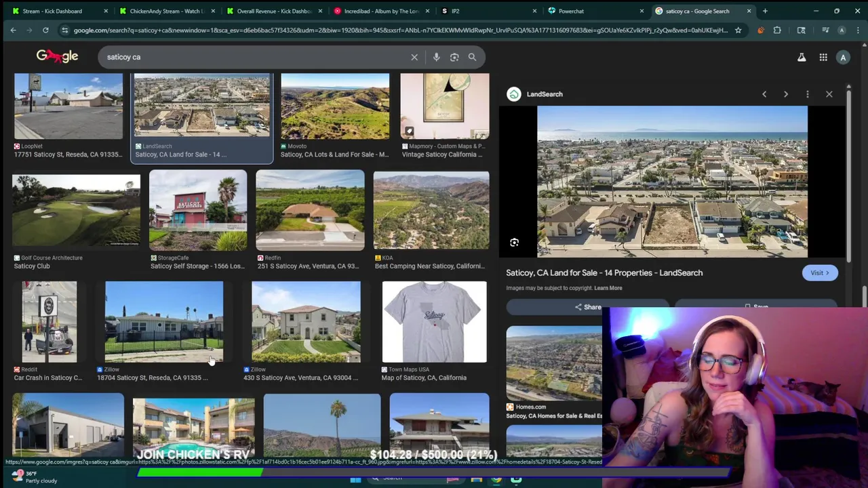Click Car Crash in Saticoy caption text
The height and width of the screenshot is (488, 868).
48,378
